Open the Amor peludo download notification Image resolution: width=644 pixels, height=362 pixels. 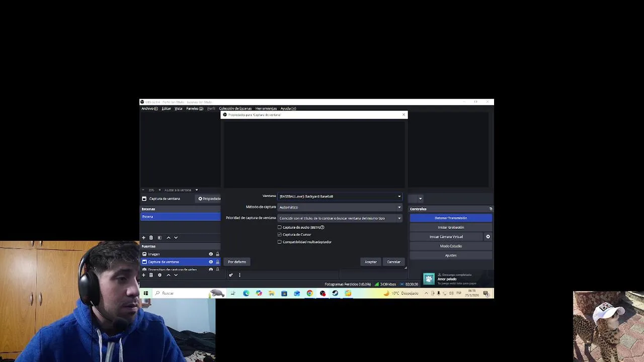tap(457, 279)
